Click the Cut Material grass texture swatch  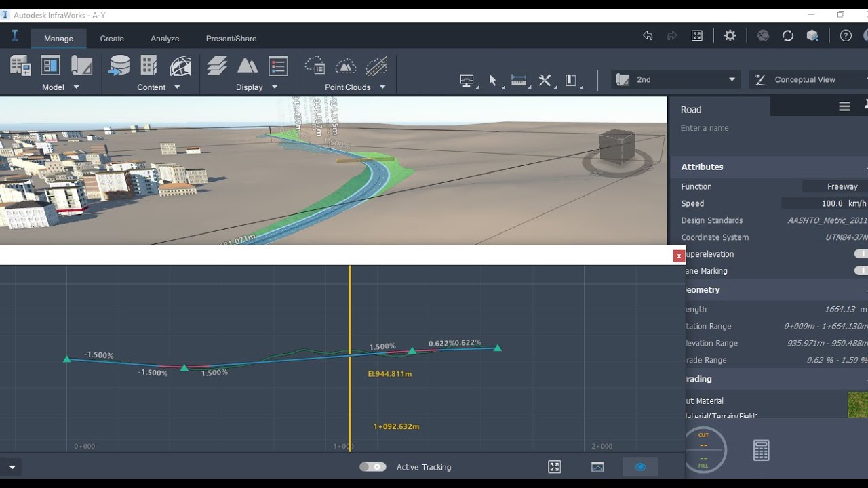[857, 405]
